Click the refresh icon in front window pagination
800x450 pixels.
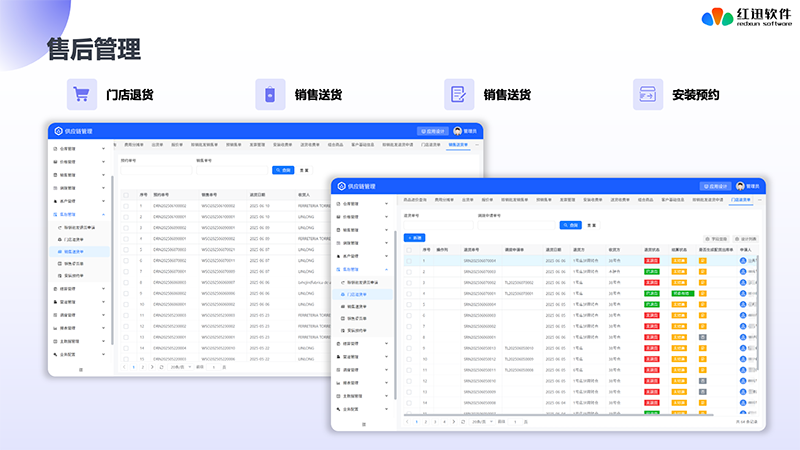[x=462, y=422]
